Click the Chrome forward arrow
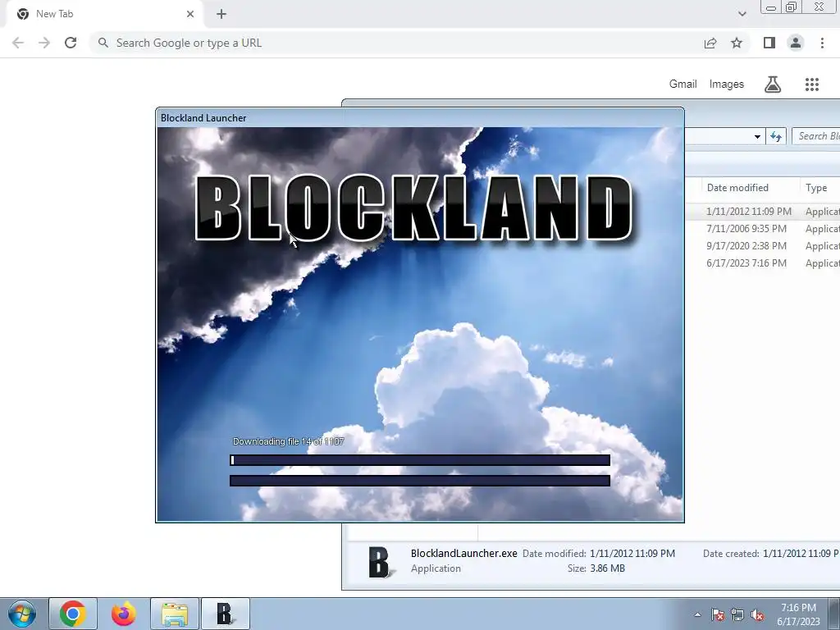 pyautogui.click(x=44, y=43)
